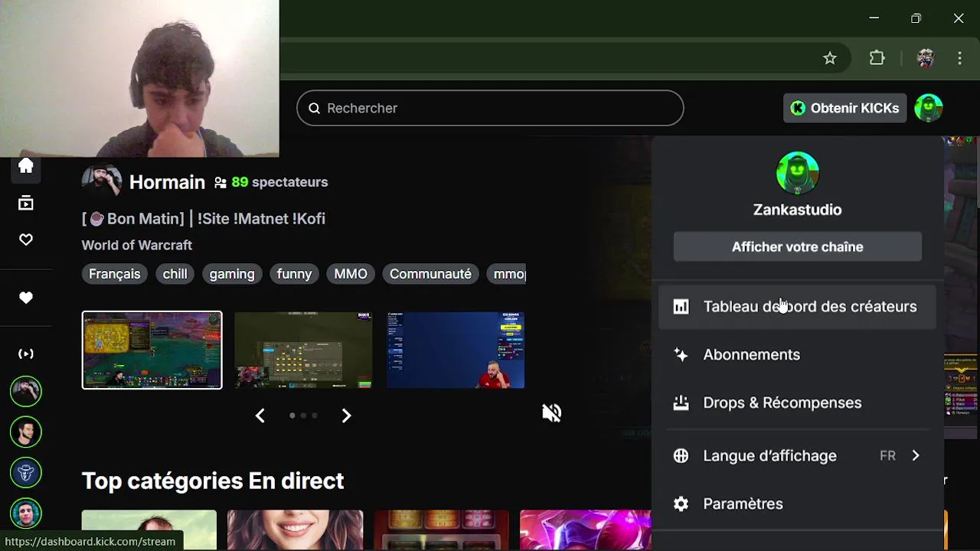The width and height of the screenshot is (980, 551).
Task: Open the Hormain channel name link
Action: click(167, 182)
